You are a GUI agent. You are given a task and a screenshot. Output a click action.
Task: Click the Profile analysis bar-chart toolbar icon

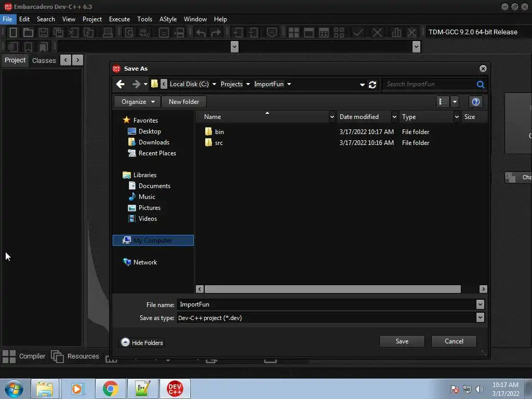point(396,33)
